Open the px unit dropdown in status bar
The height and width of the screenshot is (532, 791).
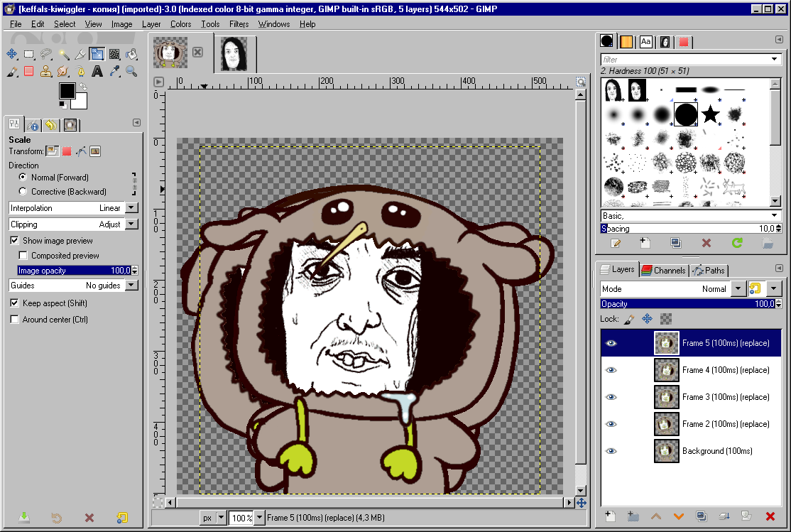220,518
